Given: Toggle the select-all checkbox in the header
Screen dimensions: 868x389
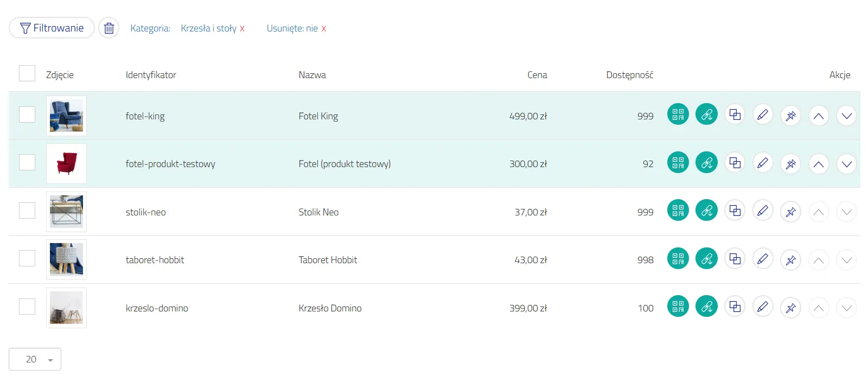Looking at the screenshot, I should pos(27,74).
